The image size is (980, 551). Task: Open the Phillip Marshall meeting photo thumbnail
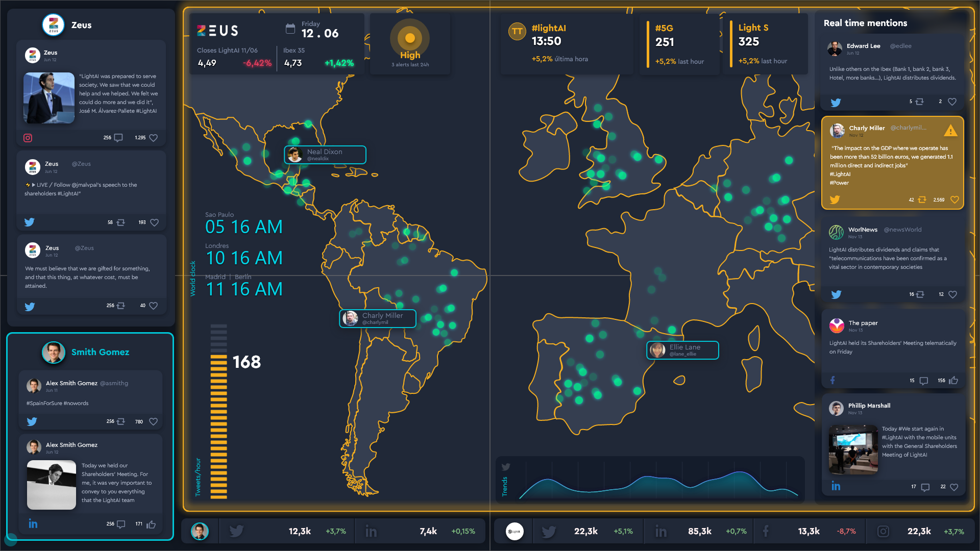click(x=853, y=449)
